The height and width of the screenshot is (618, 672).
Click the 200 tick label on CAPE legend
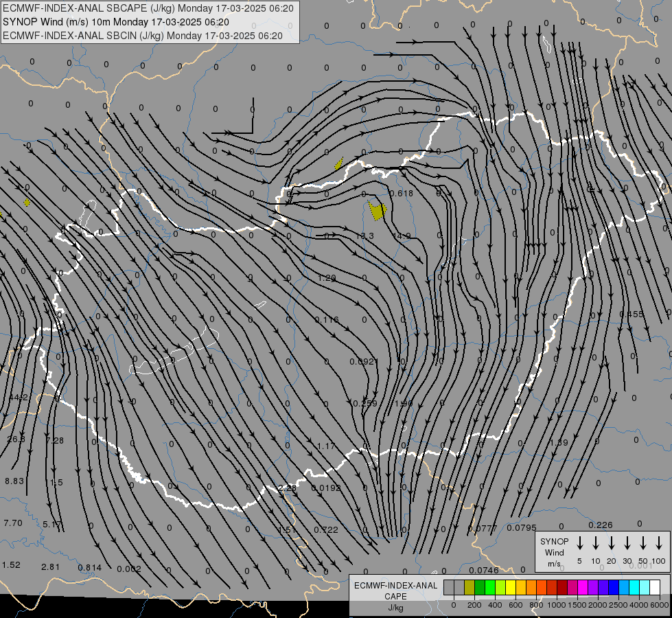[474, 605]
